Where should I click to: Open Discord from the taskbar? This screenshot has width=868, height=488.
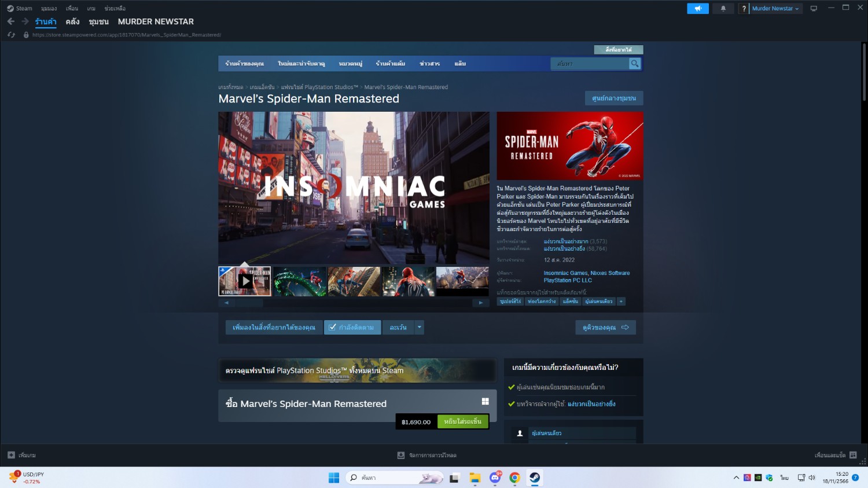[495, 478]
